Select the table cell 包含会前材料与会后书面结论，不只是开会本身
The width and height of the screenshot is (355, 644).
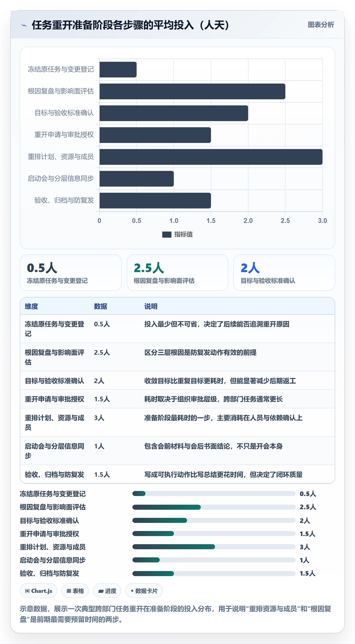[x=214, y=446]
